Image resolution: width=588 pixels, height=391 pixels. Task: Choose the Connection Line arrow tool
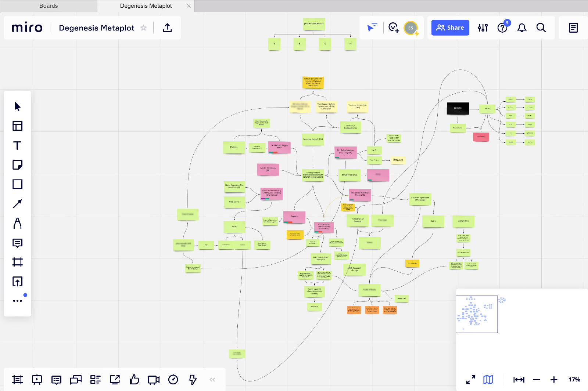(17, 204)
